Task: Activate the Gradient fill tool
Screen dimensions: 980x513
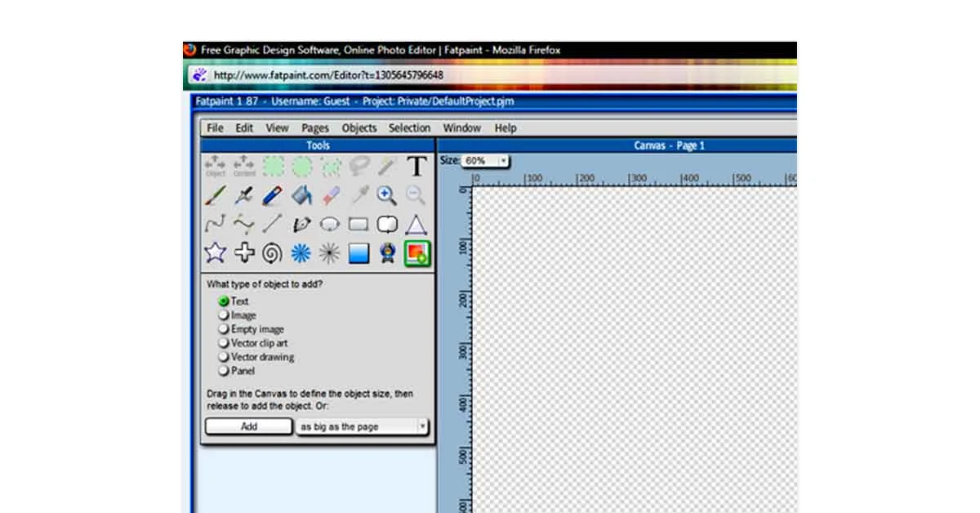Action: click(357, 253)
